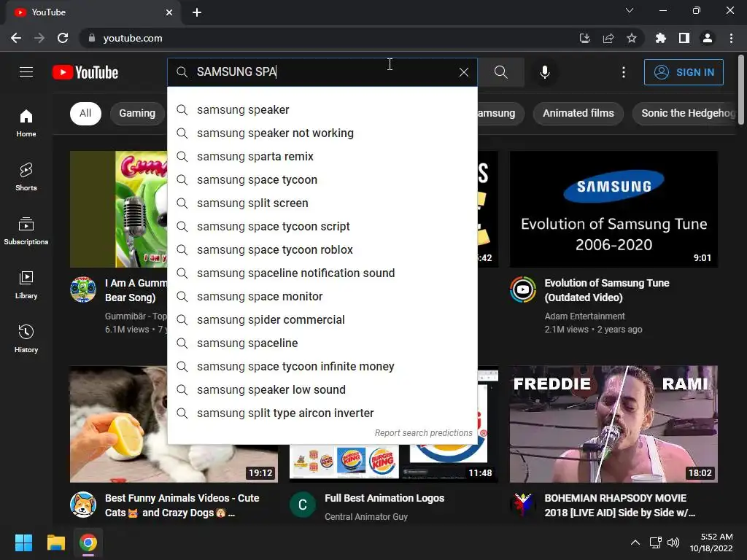The width and height of the screenshot is (747, 560).
Task: Click Adam Entertainment channel avatar
Action: (x=522, y=289)
